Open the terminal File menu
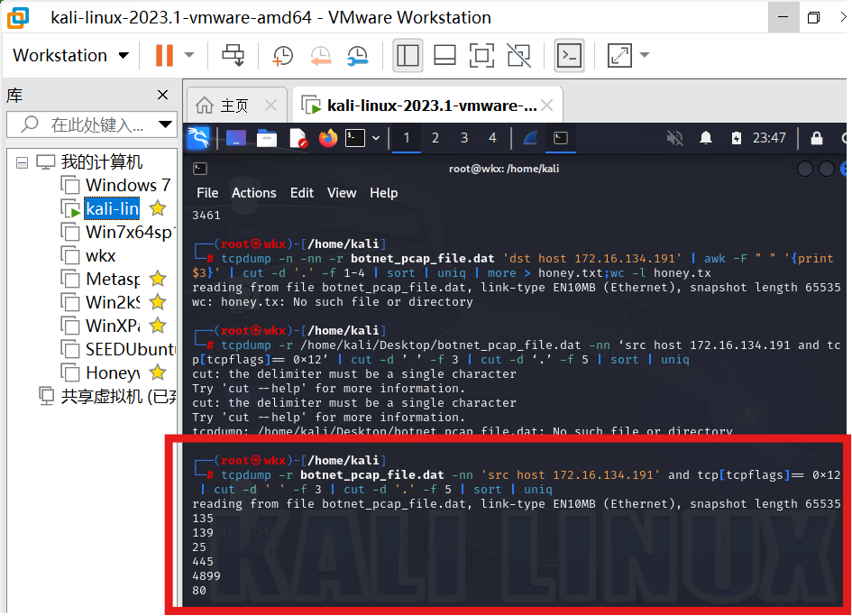Screen dimensions: 852x616 [x=207, y=193]
